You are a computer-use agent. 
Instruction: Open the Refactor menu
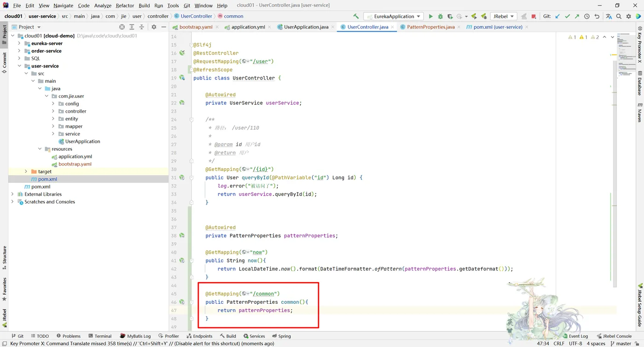click(x=125, y=6)
